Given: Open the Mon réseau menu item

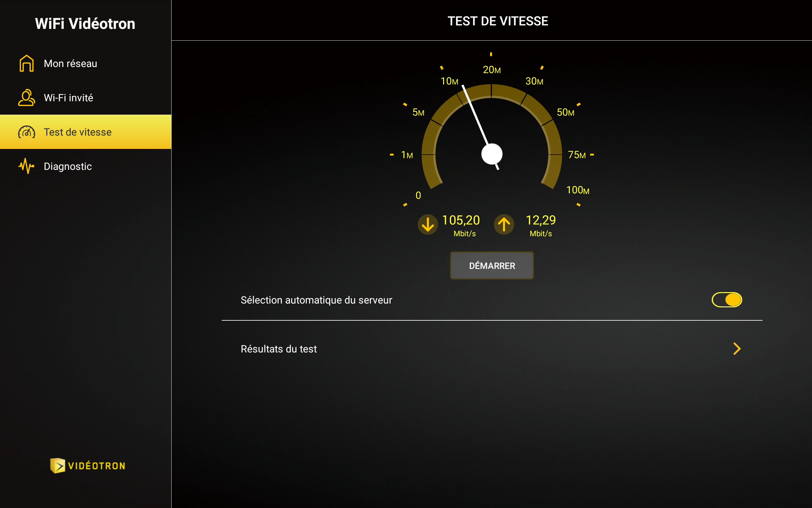Looking at the screenshot, I should click(x=86, y=63).
